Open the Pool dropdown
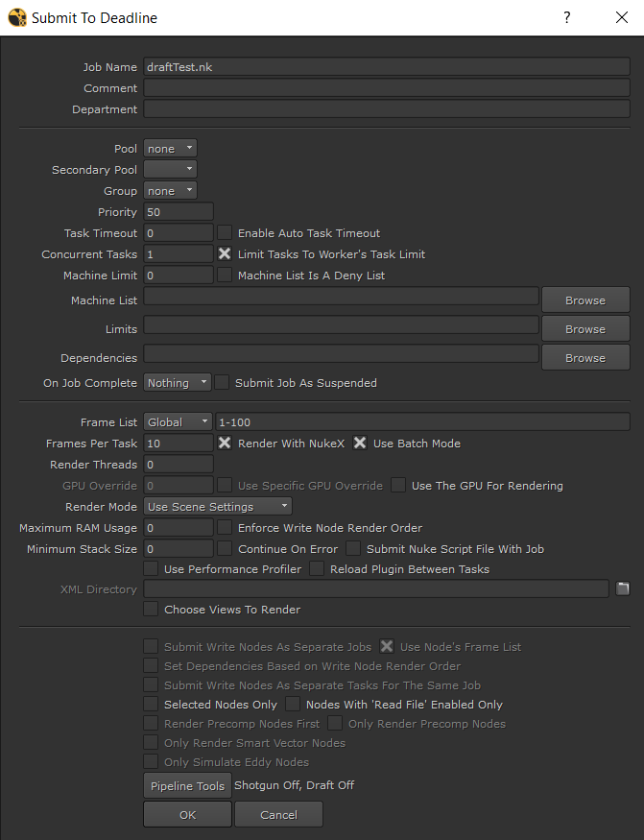644x840 pixels. coord(170,149)
